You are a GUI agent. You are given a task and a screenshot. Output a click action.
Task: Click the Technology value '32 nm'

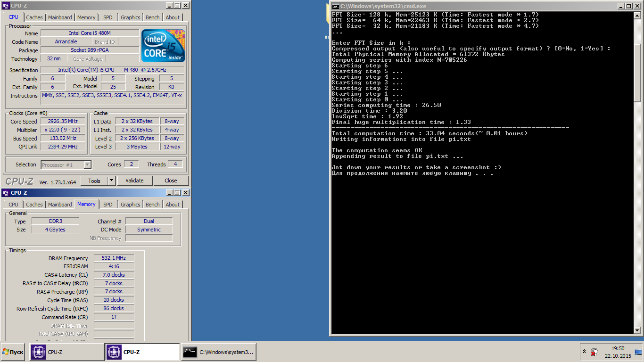(x=54, y=58)
